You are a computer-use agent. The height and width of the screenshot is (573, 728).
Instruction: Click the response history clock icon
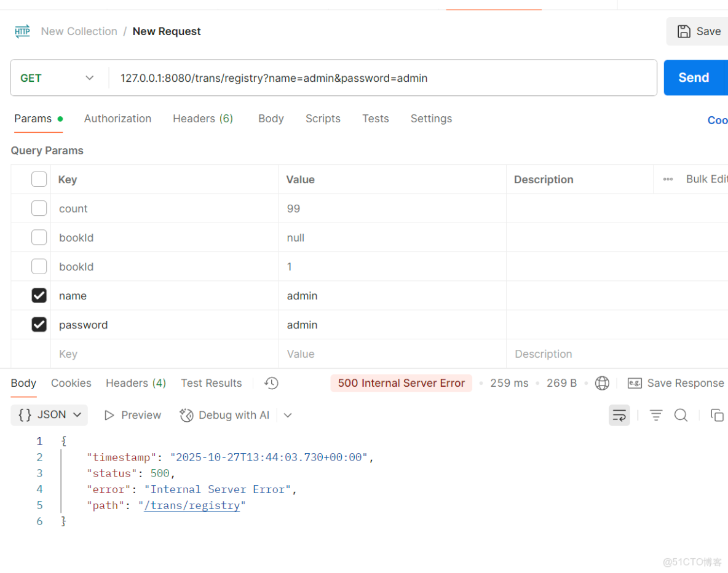(x=271, y=383)
